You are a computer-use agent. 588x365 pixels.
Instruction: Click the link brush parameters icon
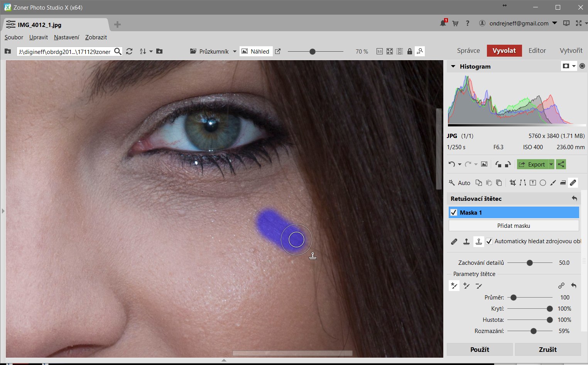561,286
